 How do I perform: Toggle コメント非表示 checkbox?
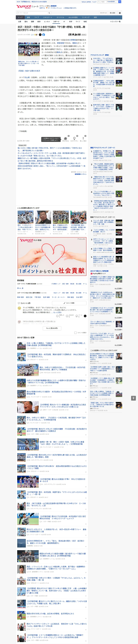(75, 333)
